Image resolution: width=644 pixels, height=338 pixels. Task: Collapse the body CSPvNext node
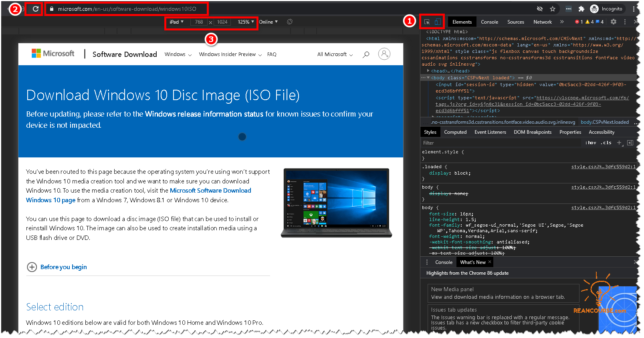(428, 78)
